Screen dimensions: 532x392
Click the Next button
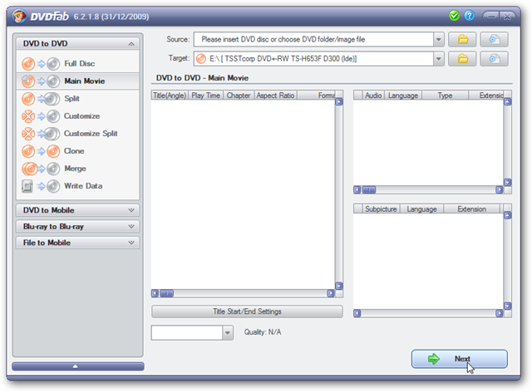pos(460,359)
